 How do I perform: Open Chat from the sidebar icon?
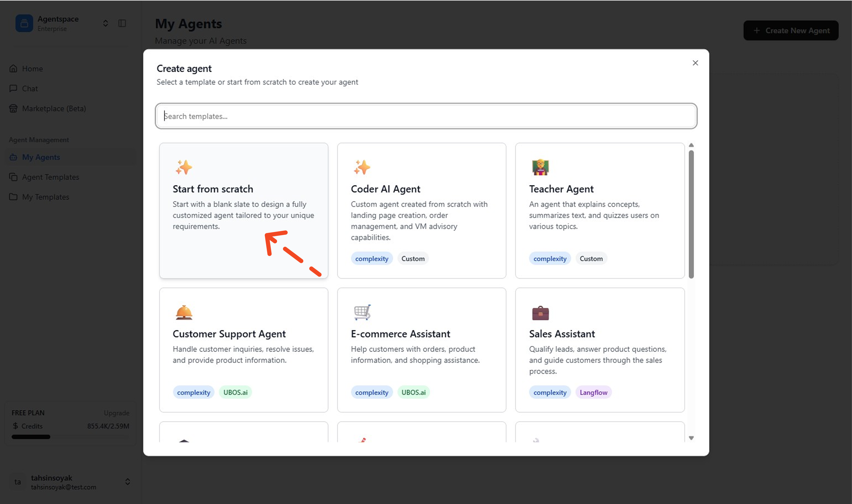tap(13, 88)
